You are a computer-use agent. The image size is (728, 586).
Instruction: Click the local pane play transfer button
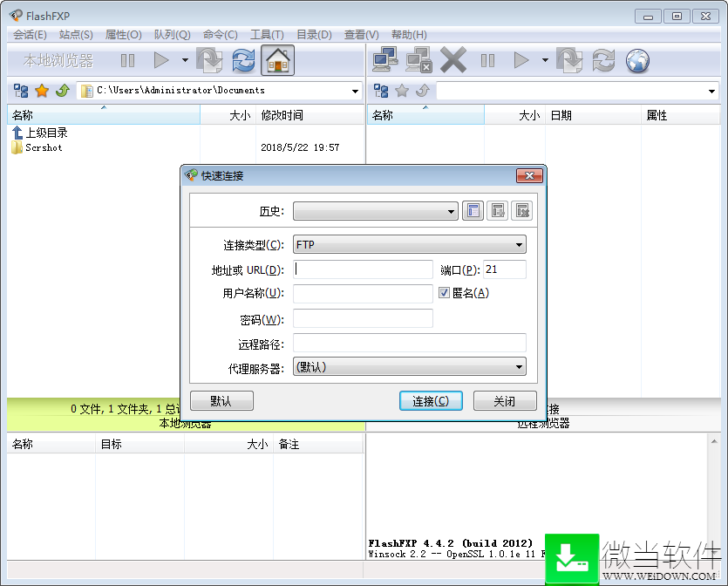tap(160, 60)
